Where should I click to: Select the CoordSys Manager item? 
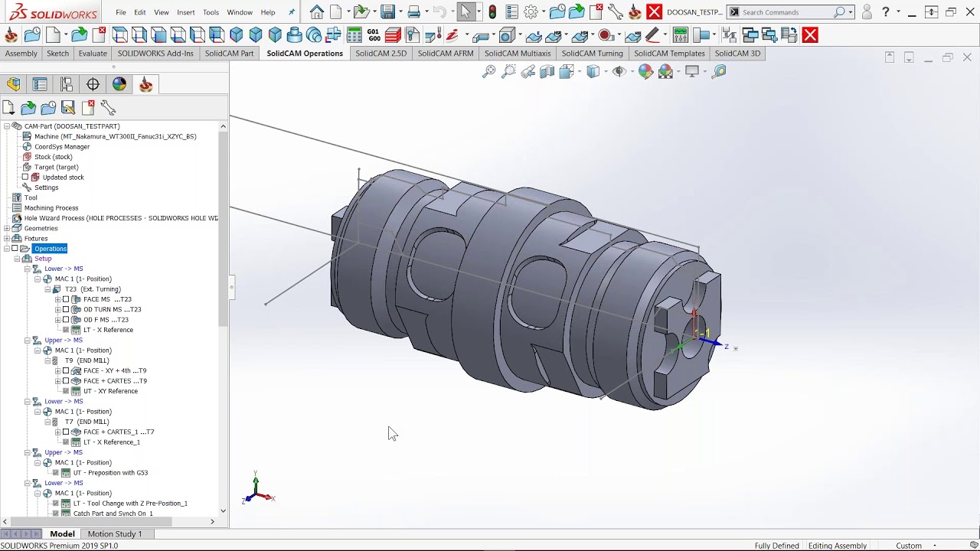(x=62, y=147)
